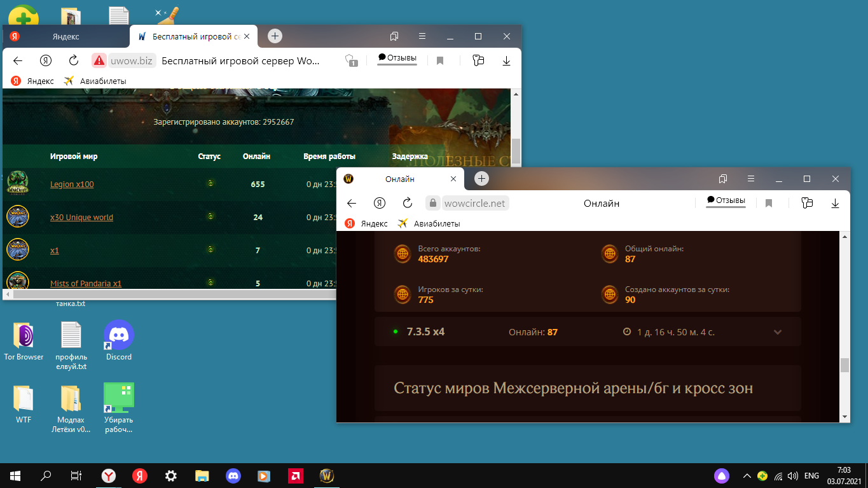
Task: Go back in the wowcircle window
Action: click(x=351, y=203)
